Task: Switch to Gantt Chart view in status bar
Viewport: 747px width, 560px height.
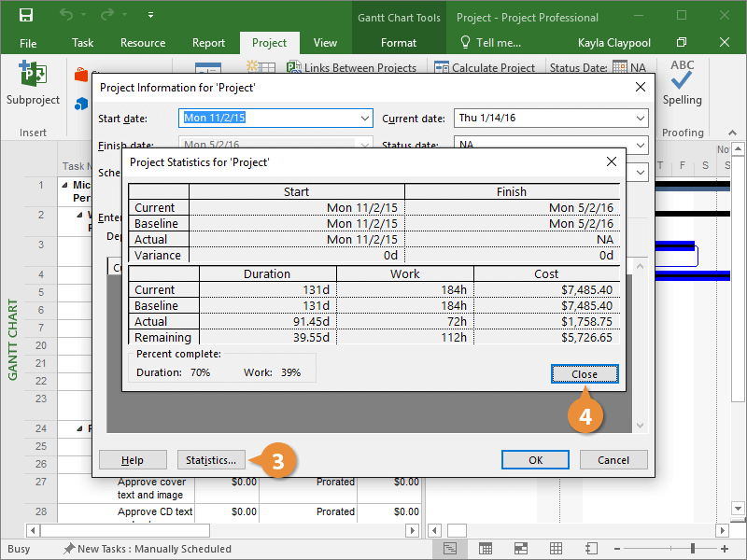Action: (x=450, y=549)
